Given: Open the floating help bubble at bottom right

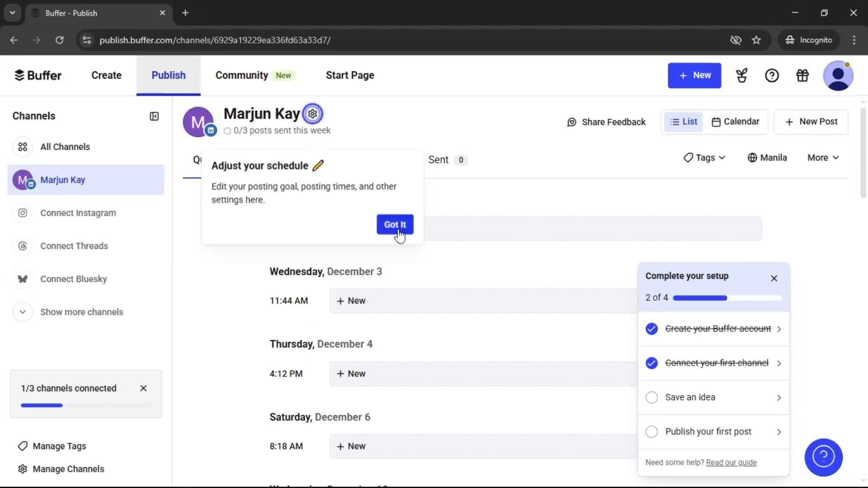Looking at the screenshot, I should [823, 457].
